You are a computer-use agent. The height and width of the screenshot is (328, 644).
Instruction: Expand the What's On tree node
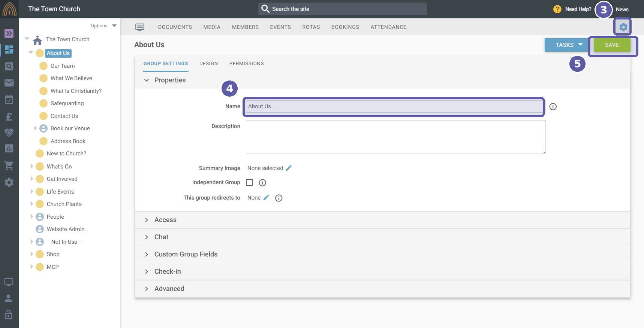32,166
